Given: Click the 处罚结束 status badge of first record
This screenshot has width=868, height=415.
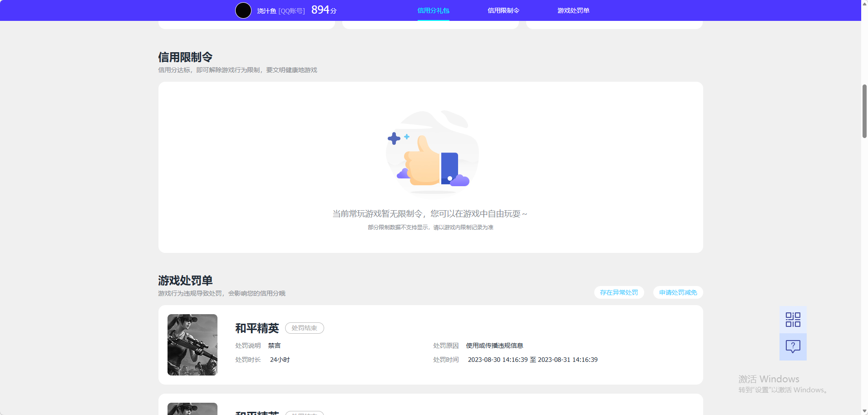Looking at the screenshot, I should click(304, 328).
